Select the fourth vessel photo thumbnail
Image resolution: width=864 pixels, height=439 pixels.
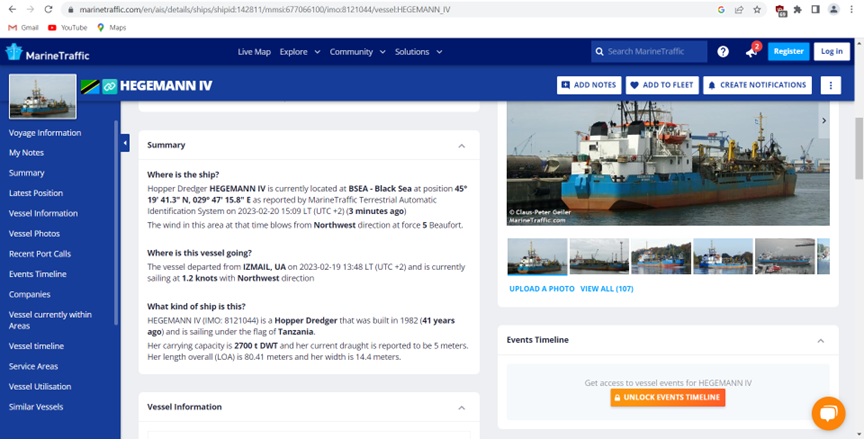tap(723, 256)
